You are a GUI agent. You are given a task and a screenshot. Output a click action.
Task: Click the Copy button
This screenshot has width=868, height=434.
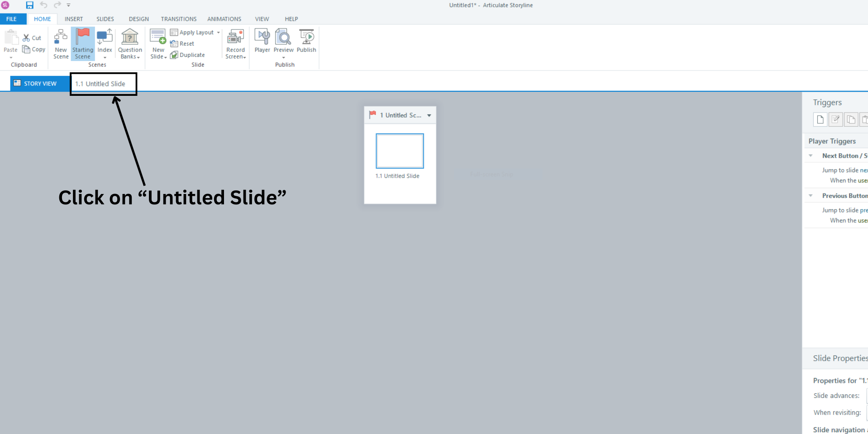[34, 49]
